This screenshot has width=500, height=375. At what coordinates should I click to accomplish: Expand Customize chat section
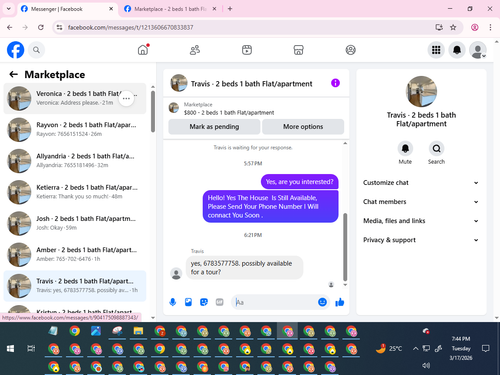pyautogui.click(x=421, y=183)
